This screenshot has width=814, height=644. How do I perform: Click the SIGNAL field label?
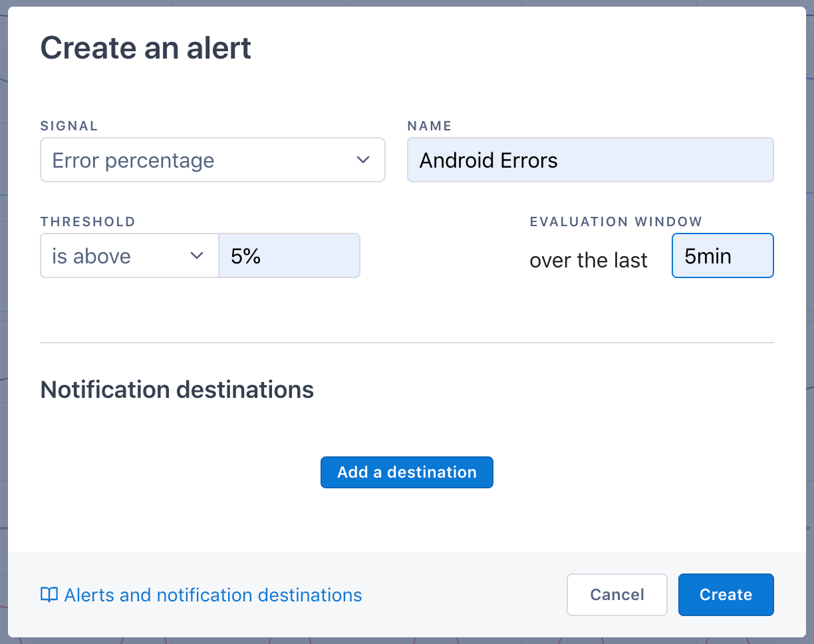click(69, 126)
